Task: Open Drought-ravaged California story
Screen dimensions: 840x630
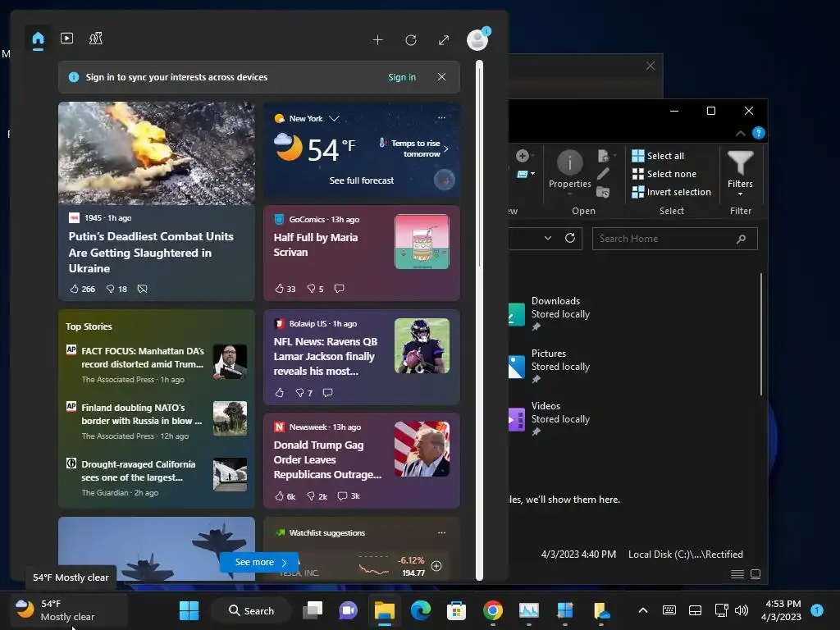Action: pos(138,471)
